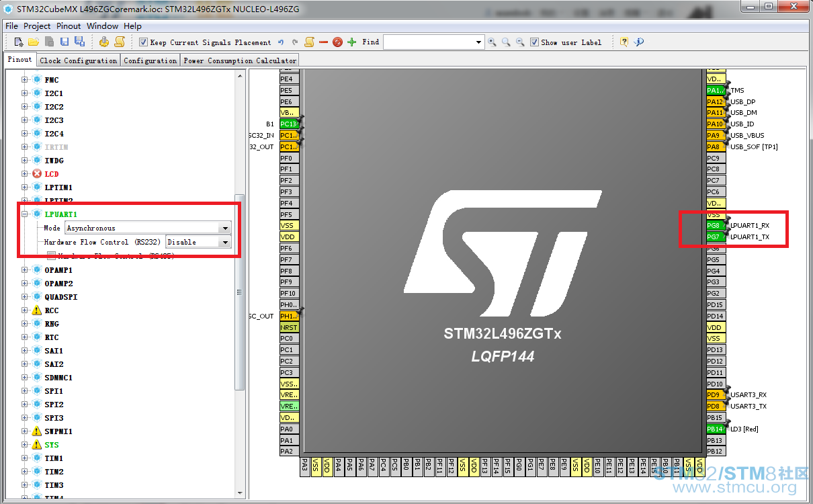The width and height of the screenshot is (813, 504).
Task: Click the red minus collapse icon
Action: [x=323, y=42]
